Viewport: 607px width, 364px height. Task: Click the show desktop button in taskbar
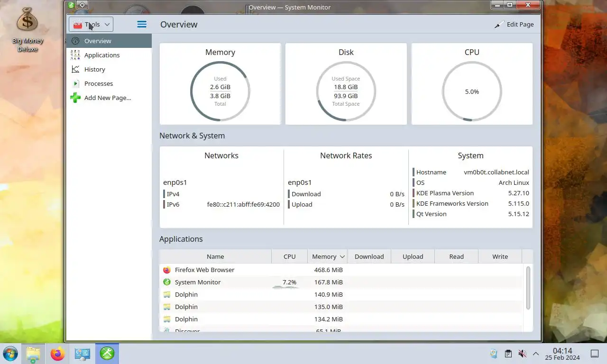coord(595,354)
